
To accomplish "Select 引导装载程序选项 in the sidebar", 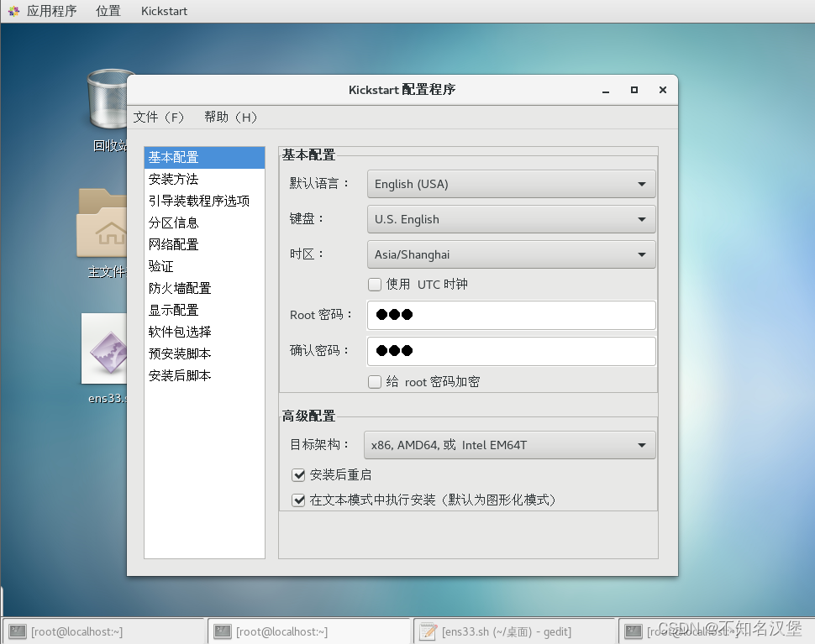I will click(x=204, y=201).
